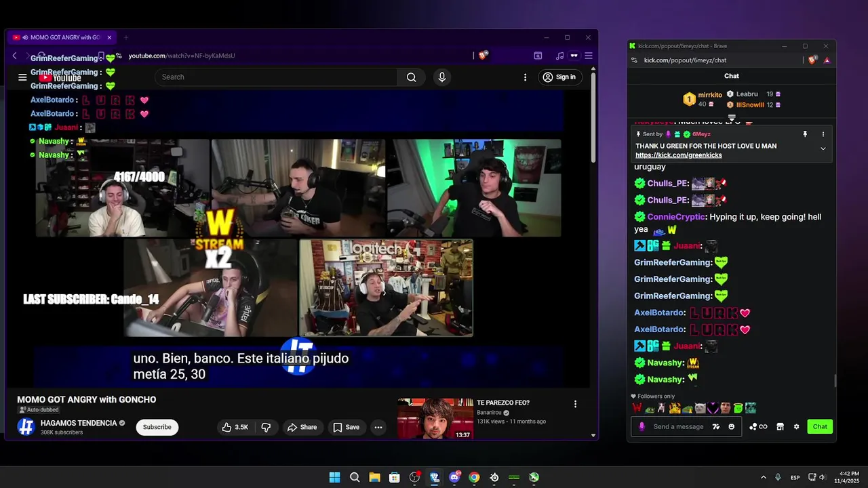This screenshot has height=488, width=868.
Task: Select the red W emote in Kick
Action: (637, 408)
